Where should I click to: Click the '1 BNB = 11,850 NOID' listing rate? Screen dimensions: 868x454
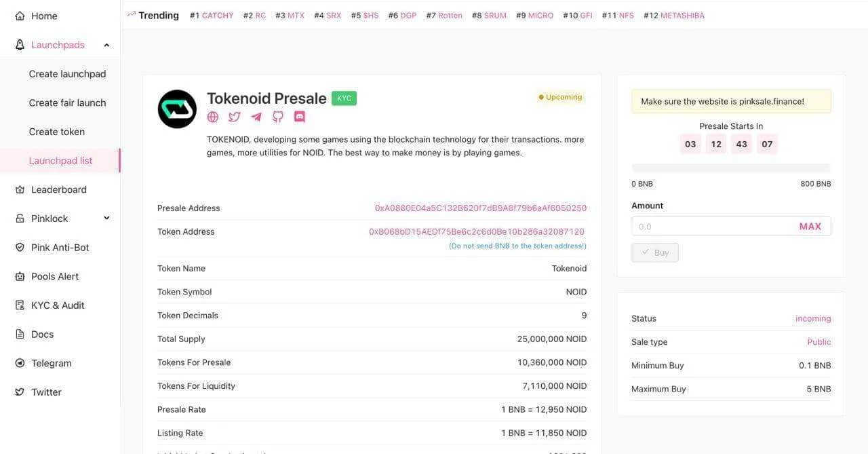pos(544,433)
